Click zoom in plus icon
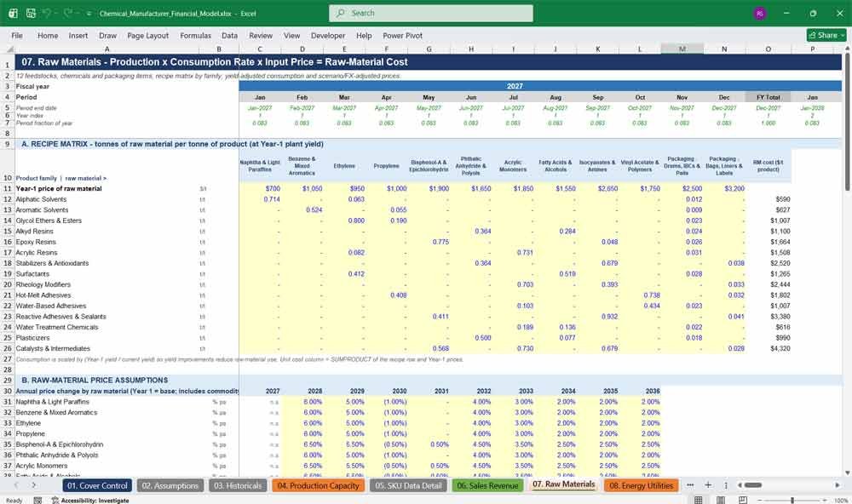Viewport: 852px width, 504px height. pos(826,501)
